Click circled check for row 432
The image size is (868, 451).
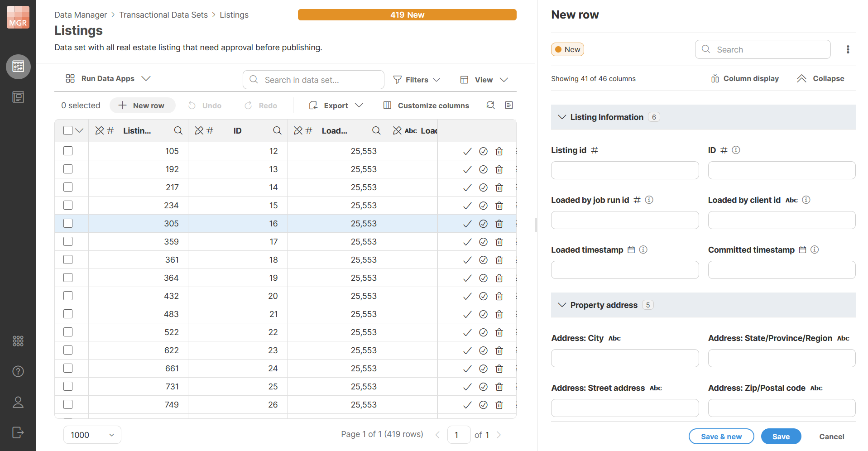tap(483, 296)
